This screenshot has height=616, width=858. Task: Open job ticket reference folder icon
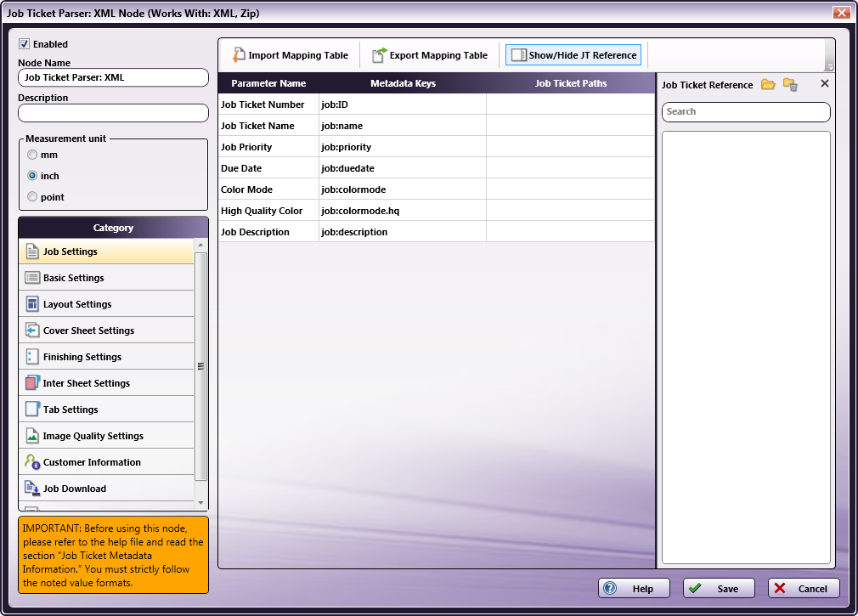(768, 84)
